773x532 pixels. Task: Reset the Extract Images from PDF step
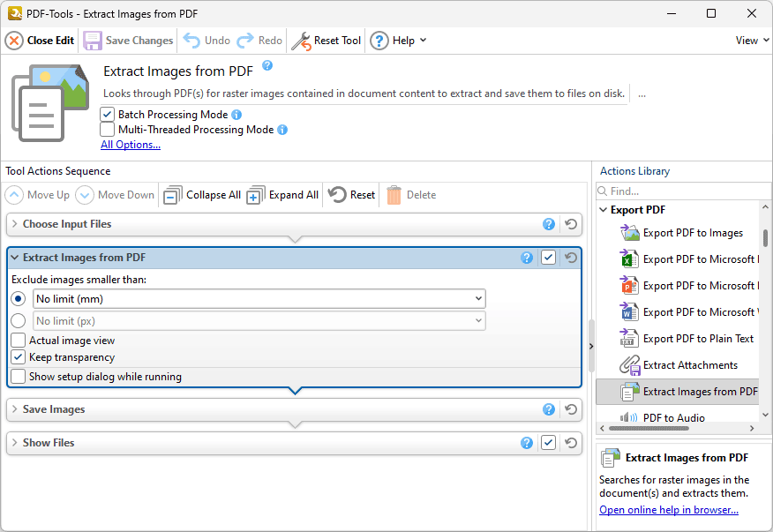(571, 258)
